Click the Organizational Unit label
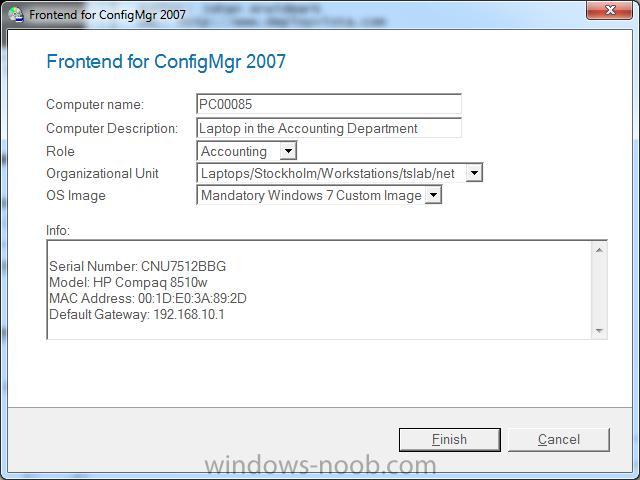 [102, 173]
